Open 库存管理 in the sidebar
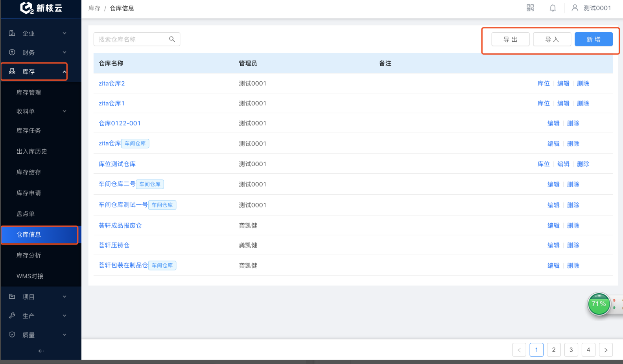The height and width of the screenshot is (364, 623). [29, 92]
